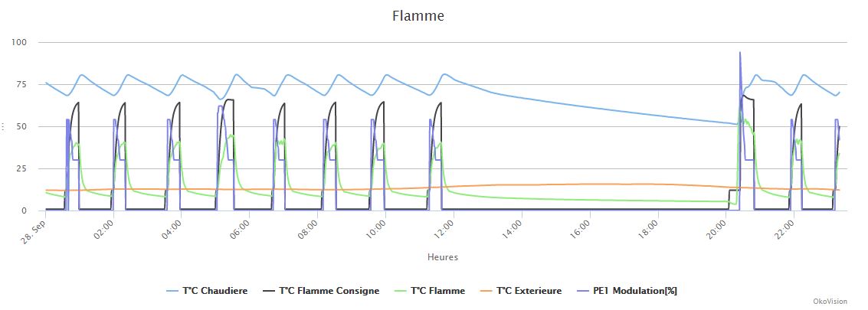Toggle the T°C Flamme legend label
The image size is (868, 310).
(437, 291)
